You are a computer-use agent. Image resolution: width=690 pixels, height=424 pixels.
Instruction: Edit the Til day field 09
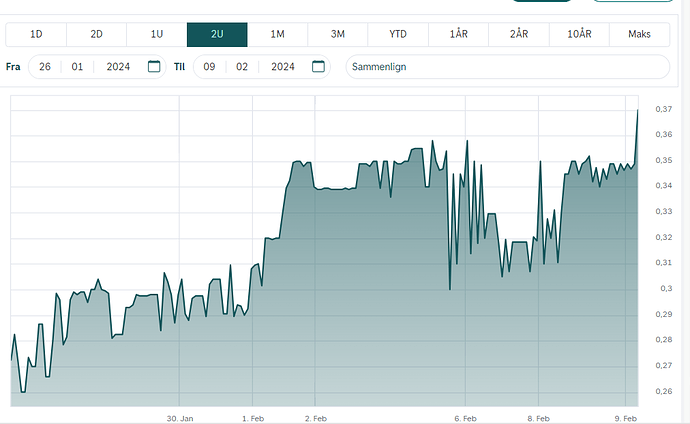(209, 67)
